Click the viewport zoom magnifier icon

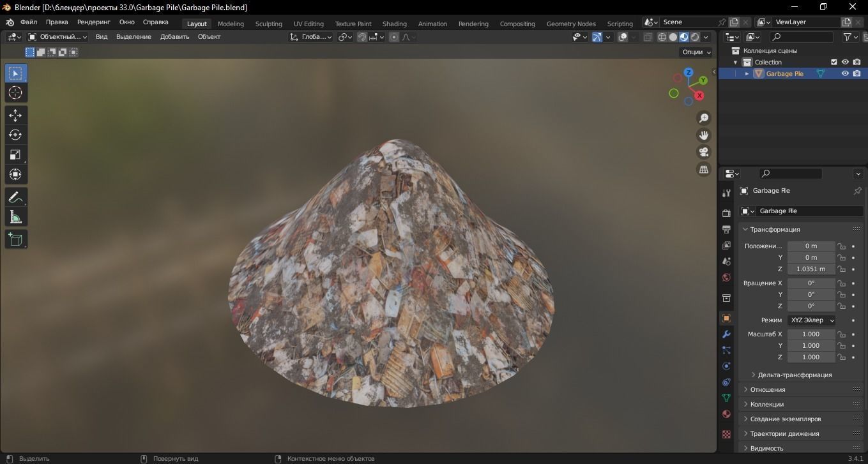[x=704, y=118]
